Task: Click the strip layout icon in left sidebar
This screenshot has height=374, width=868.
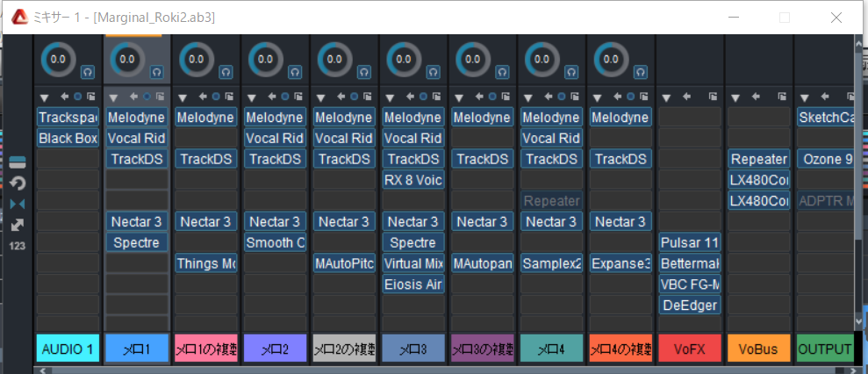Action: [18, 162]
